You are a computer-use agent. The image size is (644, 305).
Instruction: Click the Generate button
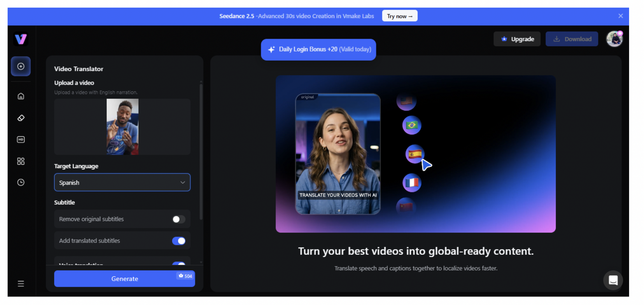click(124, 279)
